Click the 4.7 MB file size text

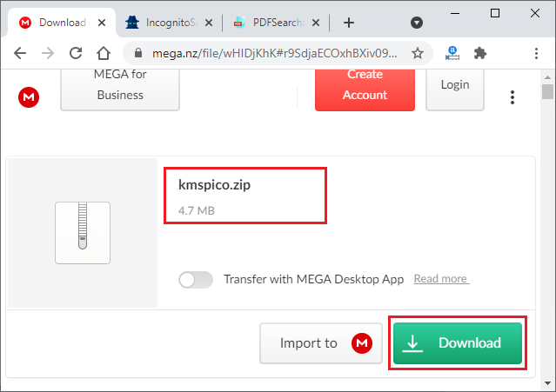point(197,210)
